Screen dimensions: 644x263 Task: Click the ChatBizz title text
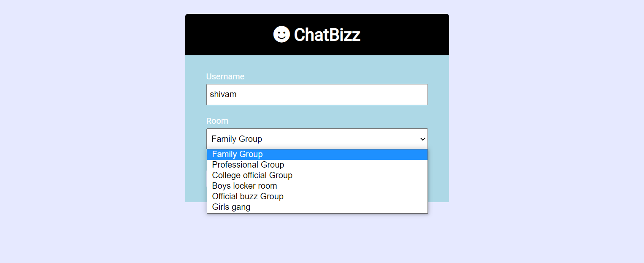click(x=327, y=35)
